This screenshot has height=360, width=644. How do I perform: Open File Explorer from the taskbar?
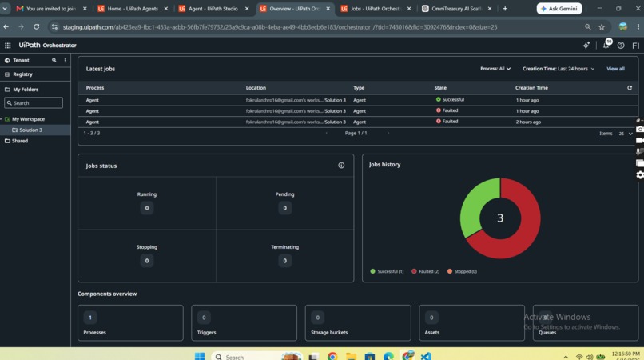coord(351,356)
